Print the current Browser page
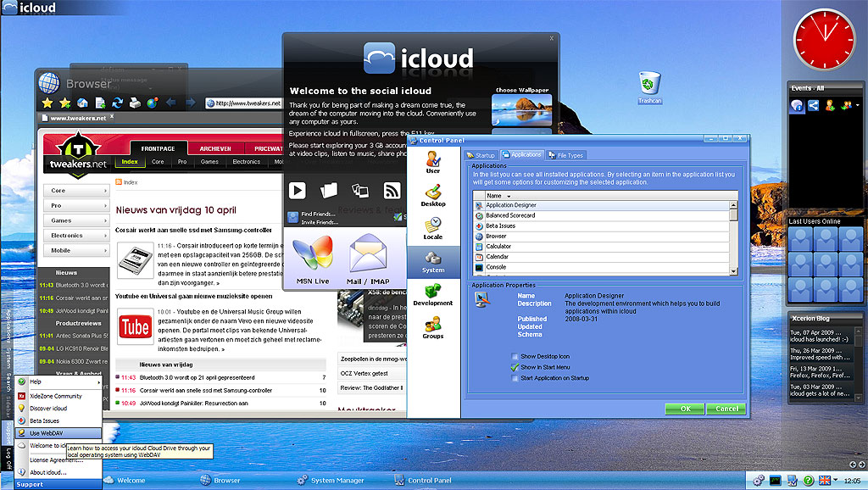 tap(135, 103)
